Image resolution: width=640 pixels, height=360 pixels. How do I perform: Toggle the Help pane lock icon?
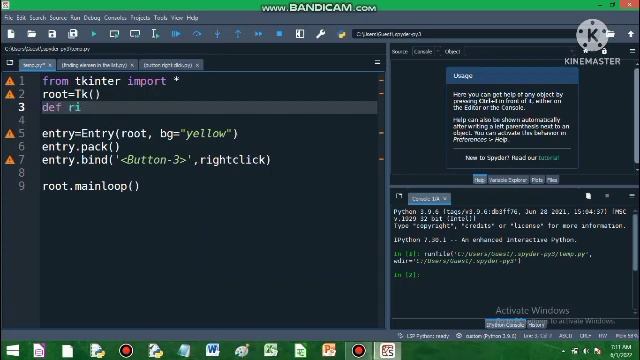[604, 51]
